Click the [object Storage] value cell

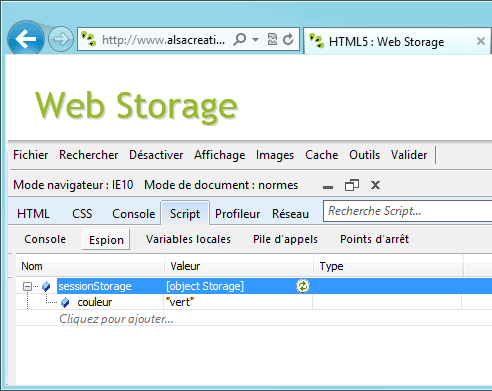pos(205,286)
